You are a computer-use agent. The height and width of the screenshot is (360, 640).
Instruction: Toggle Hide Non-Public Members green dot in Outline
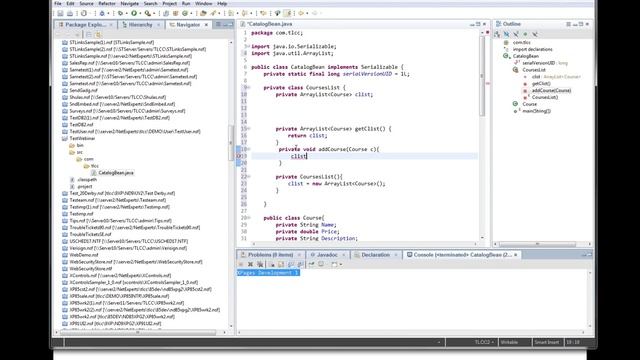525,34
